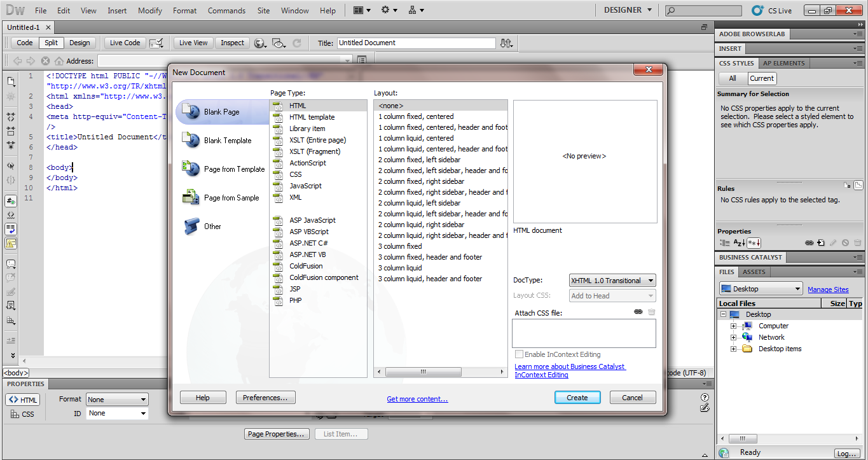Tick the Enable InContext Editing checkbox
This screenshot has height=460, width=868.
[519, 354]
